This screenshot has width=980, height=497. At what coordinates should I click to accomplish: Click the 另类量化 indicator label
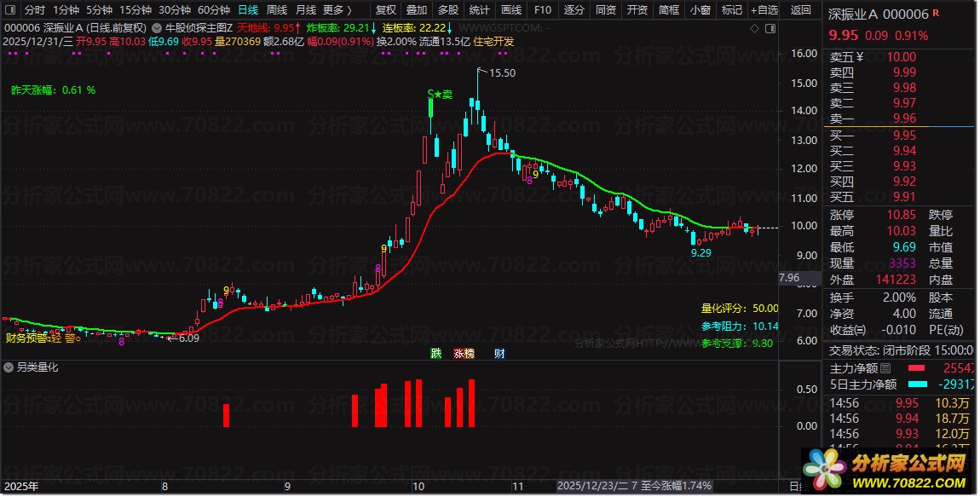click(x=37, y=367)
